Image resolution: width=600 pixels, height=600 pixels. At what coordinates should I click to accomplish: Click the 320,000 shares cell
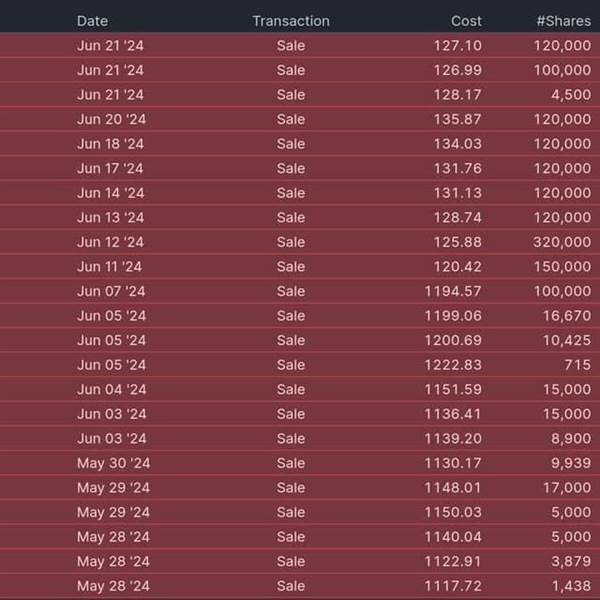[563, 242]
